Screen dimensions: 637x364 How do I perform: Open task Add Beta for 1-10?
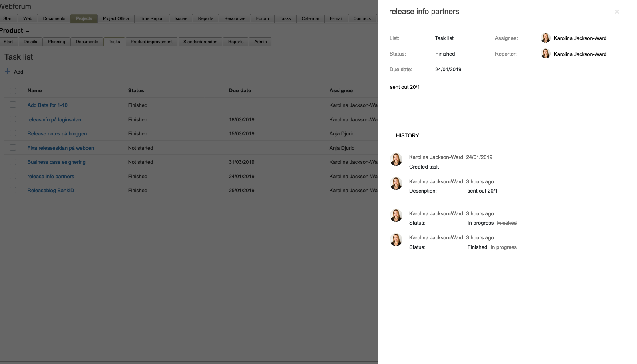pyautogui.click(x=48, y=105)
